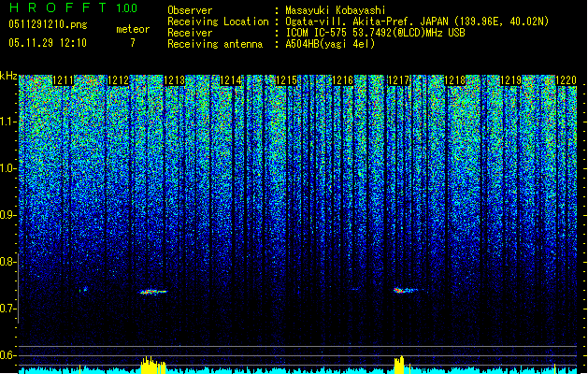Click the wide yellow level bar before 1213
The height and width of the screenshot is (374, 588).
pyautogui.click(x=153, y=365)
